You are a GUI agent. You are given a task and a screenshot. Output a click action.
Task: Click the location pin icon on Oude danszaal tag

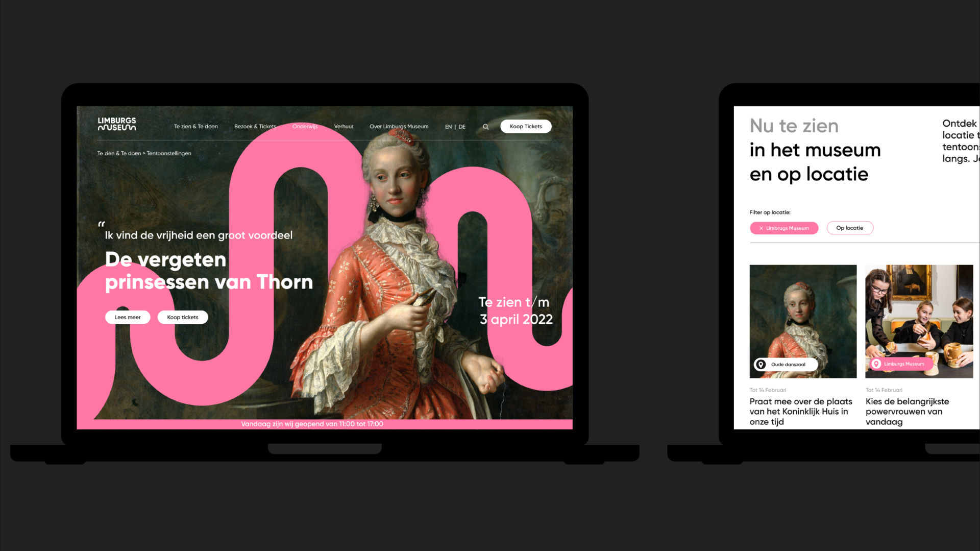(x=761, y=365)
